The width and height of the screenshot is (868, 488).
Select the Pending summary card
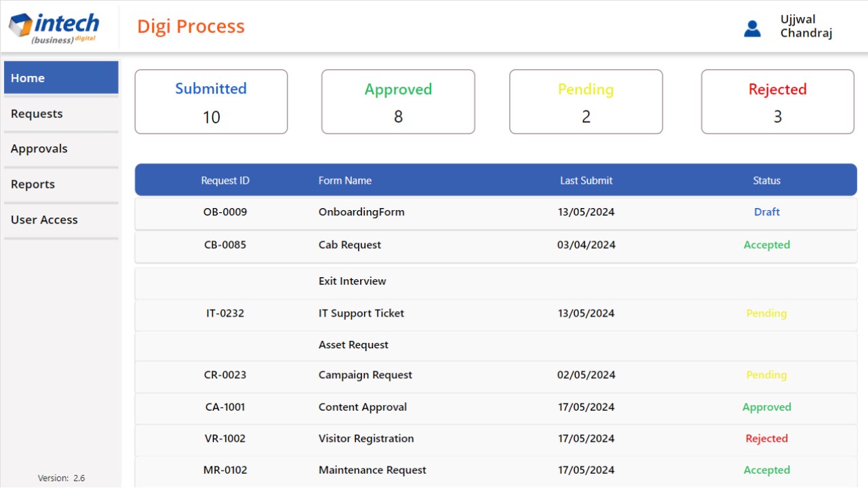tap(586, 102)
